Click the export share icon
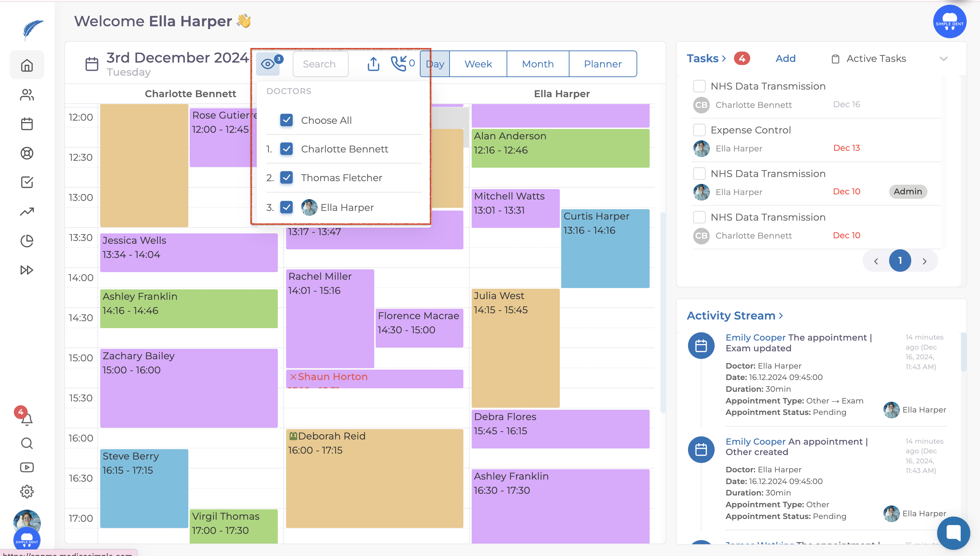Screen dimensions: 980x556 [373, 64]
